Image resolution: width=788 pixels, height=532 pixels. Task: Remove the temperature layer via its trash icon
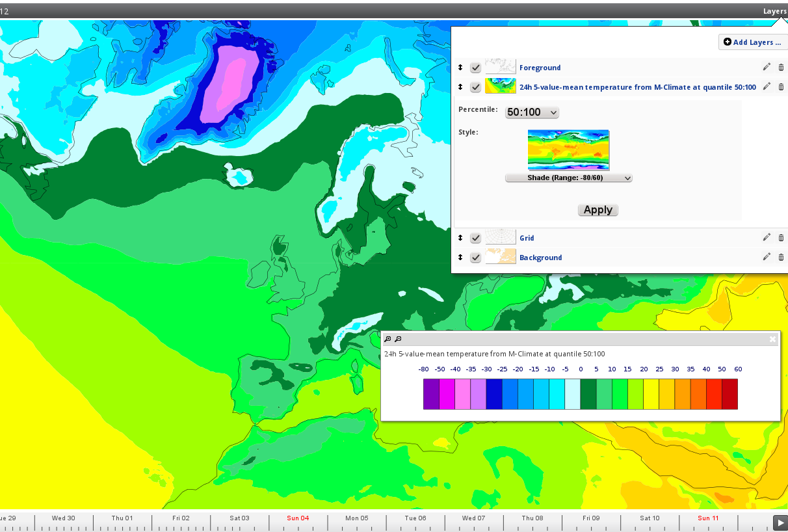click(x=781, y=87)
